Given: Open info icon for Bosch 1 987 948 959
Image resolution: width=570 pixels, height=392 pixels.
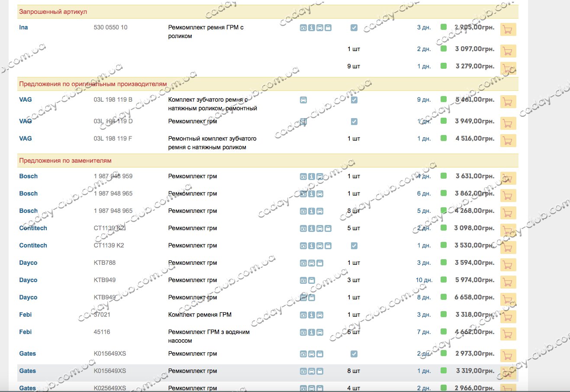Looking at the screenshot, I should pyautogui.click(x=312, y=177).
